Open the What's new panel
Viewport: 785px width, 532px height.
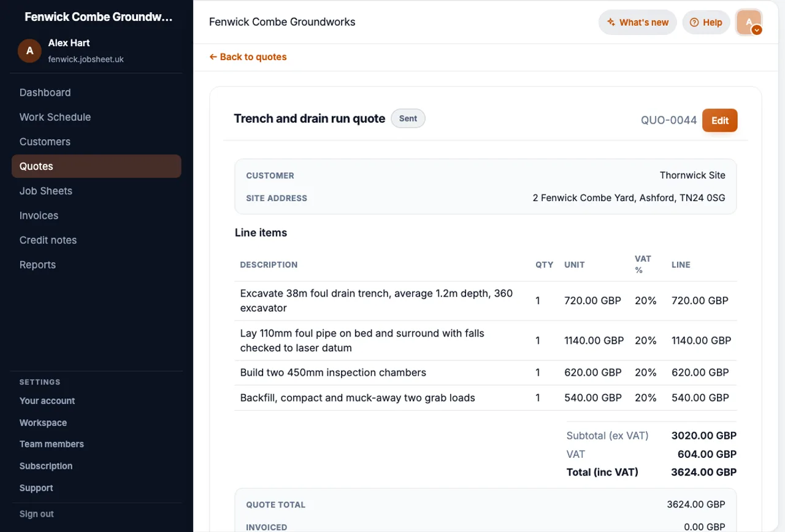[638, 23]
